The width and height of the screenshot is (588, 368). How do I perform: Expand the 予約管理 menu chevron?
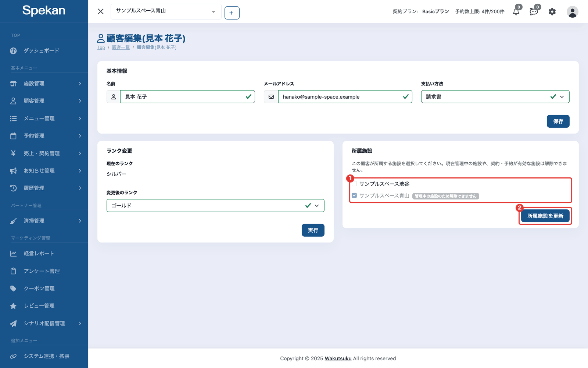(x=80, y=136)
